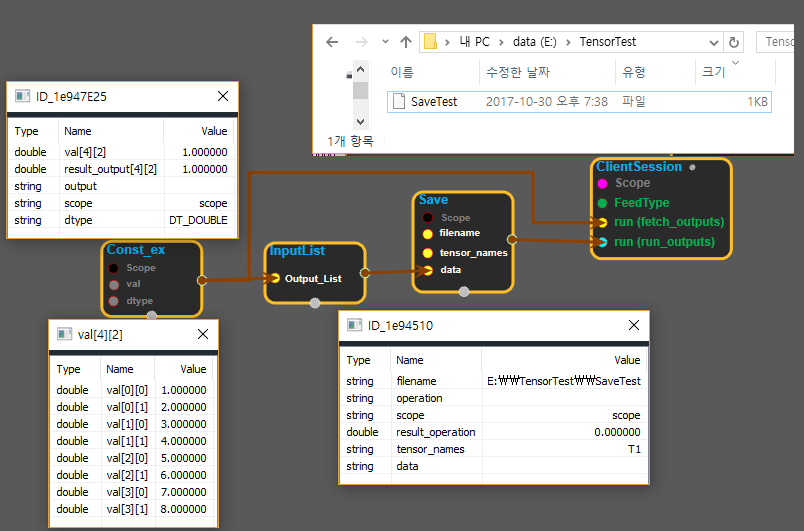
Task: Select the filename port on Save node
Action: pos(428,233)
